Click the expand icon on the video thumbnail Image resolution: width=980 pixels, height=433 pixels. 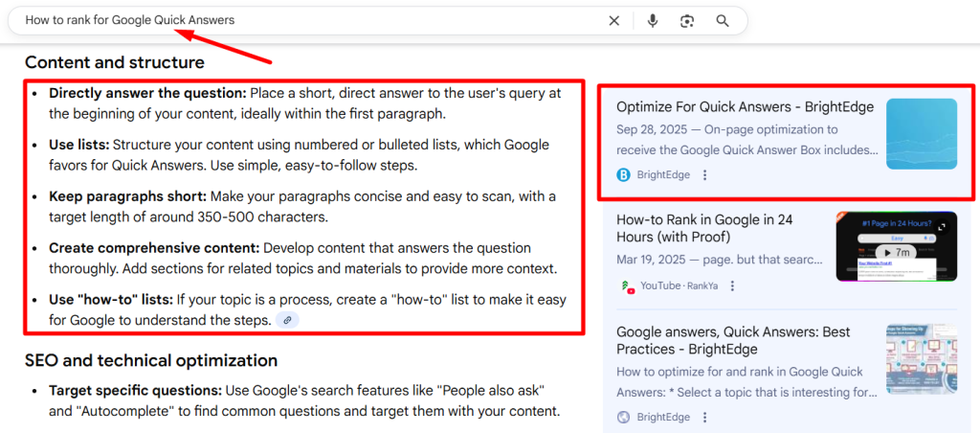pos(941,227)
